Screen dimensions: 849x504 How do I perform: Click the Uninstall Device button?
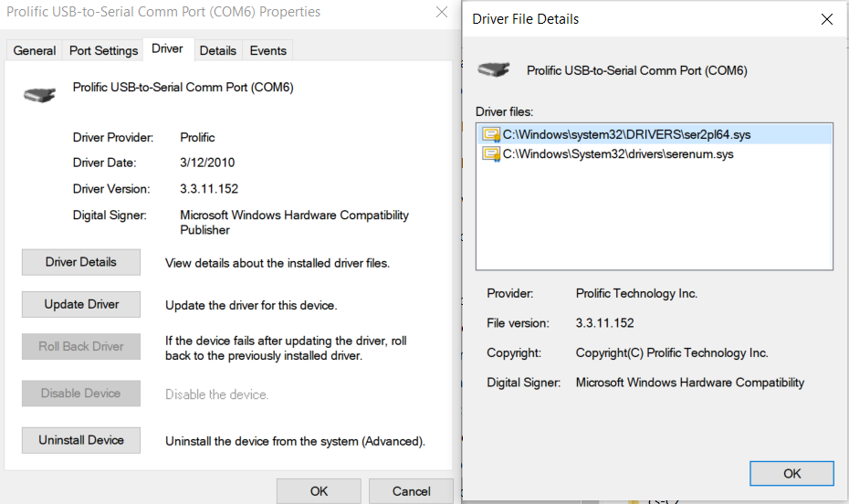pyautogui.click(x=81, y=440)
